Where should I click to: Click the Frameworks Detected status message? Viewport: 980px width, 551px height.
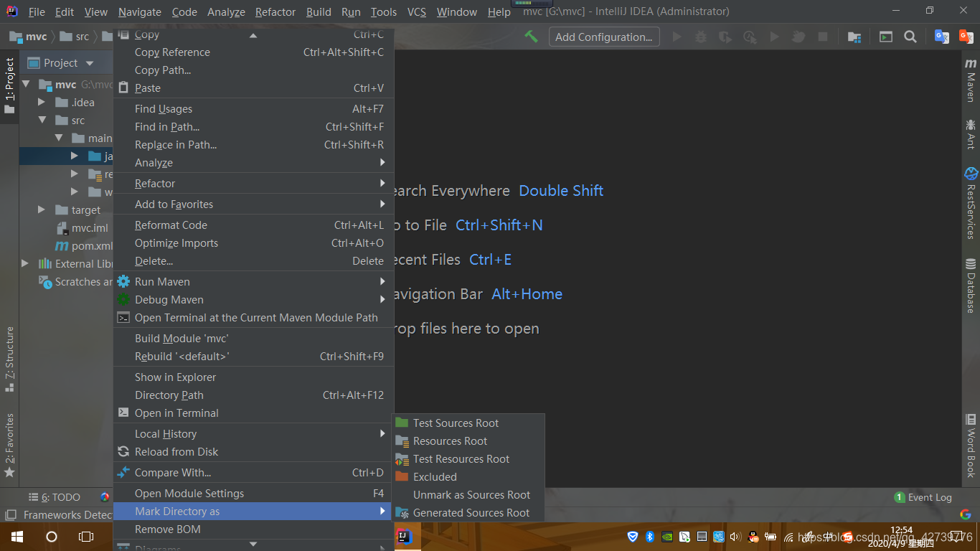point(68,515)
